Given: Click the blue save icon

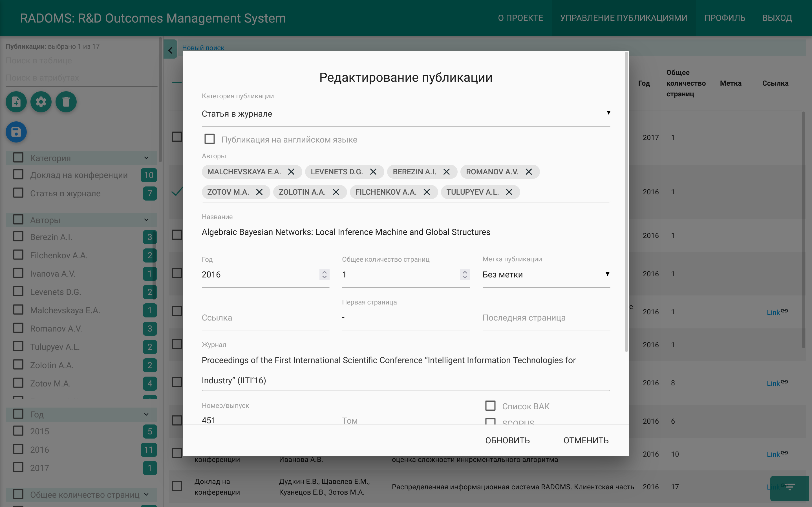Looking at the screenshot, I should tap(16, 132).
